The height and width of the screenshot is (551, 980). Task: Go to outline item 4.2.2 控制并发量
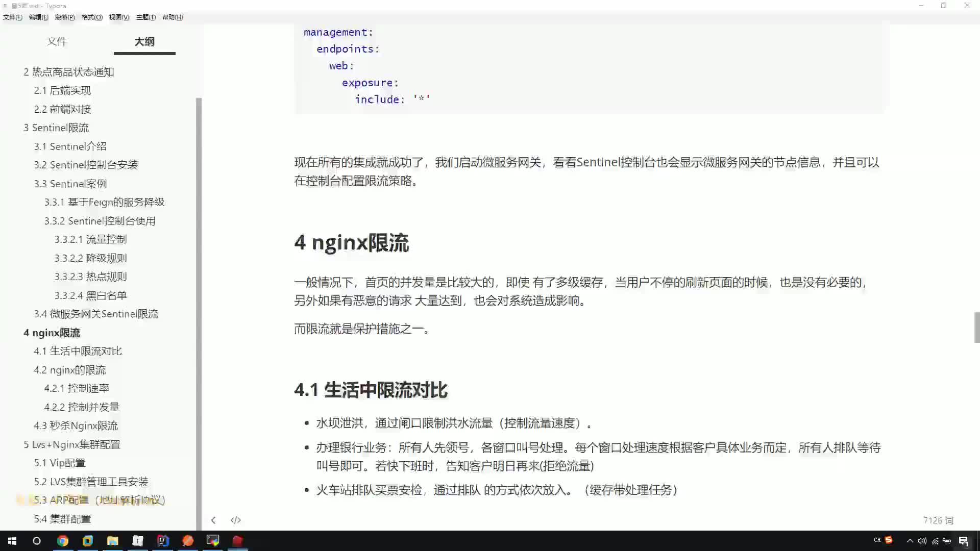(82, 407)
